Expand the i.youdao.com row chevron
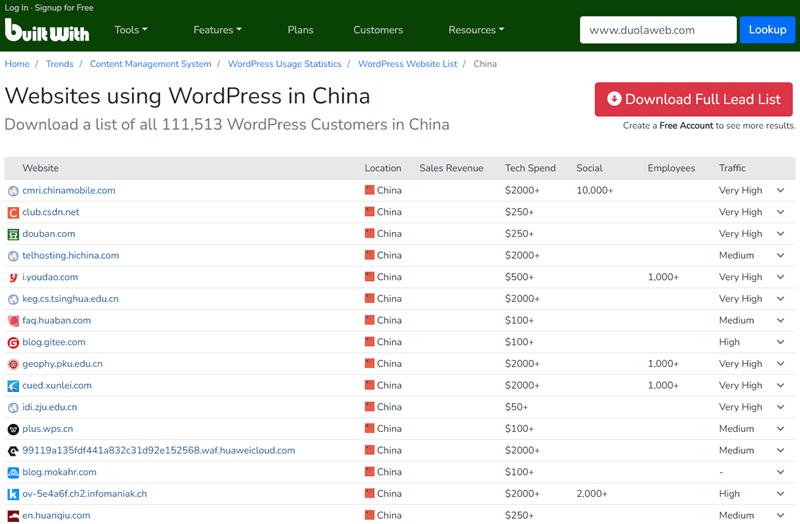The height and width of the screenshot is (524, 800). (781, 277)
